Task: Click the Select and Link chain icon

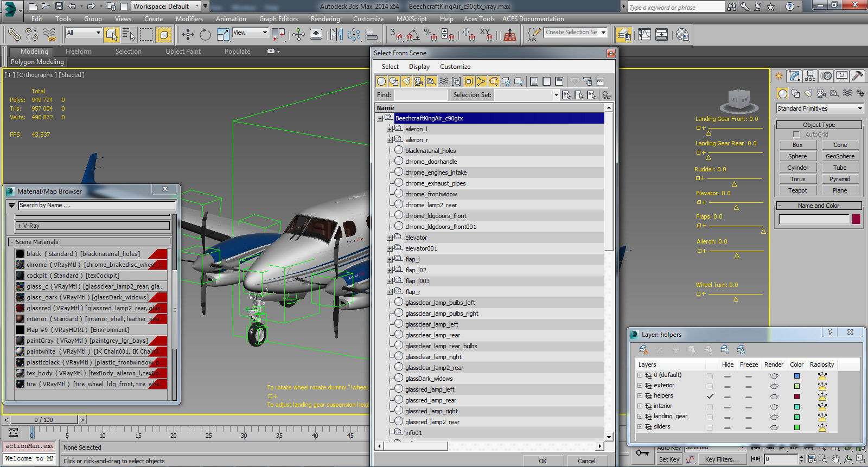Action: click(x=14, y=35)
